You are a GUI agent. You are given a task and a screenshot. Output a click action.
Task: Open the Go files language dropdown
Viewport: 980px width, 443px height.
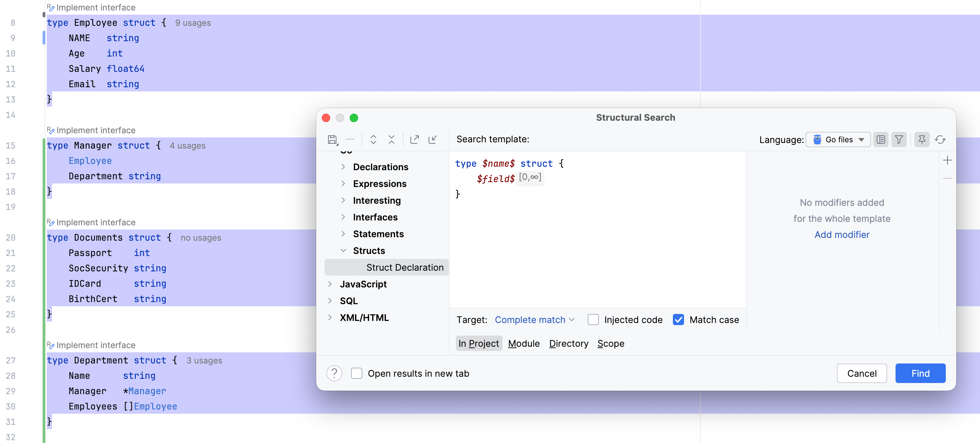point(838,140)
